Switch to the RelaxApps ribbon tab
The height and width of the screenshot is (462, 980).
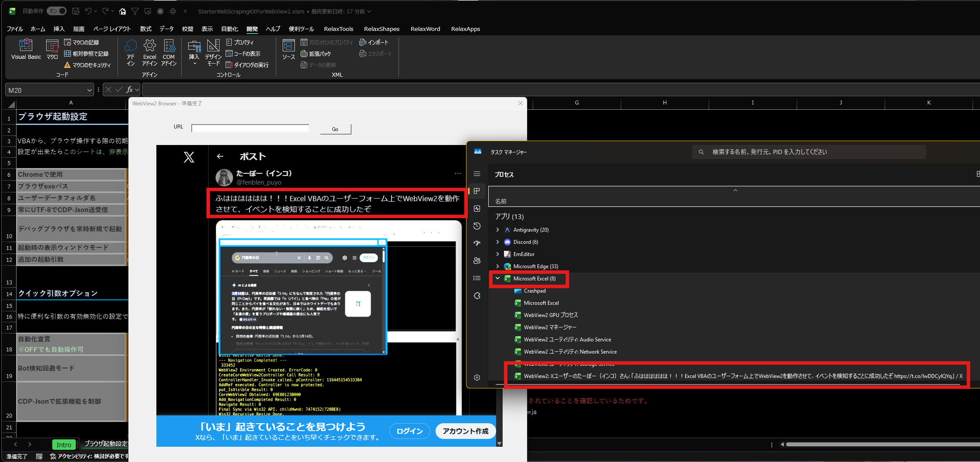(465, 29)
